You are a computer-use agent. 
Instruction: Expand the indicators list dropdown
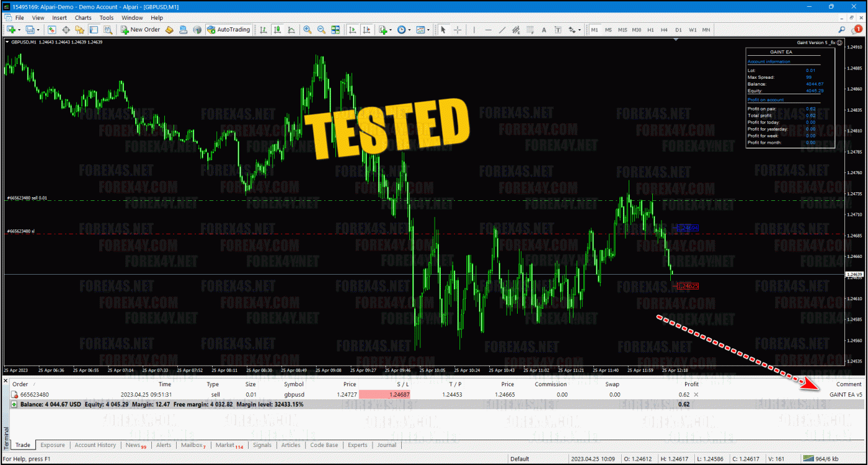tap(391, 30)
